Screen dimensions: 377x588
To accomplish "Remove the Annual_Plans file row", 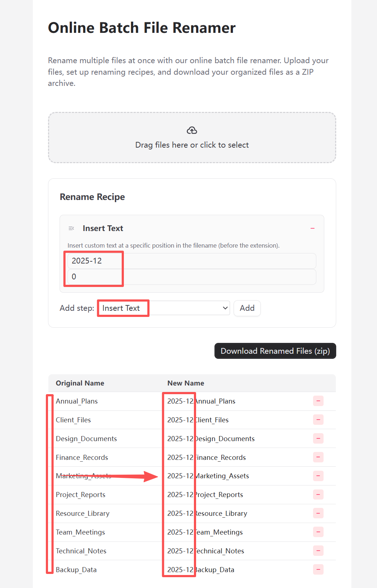I will pos(318,401).
